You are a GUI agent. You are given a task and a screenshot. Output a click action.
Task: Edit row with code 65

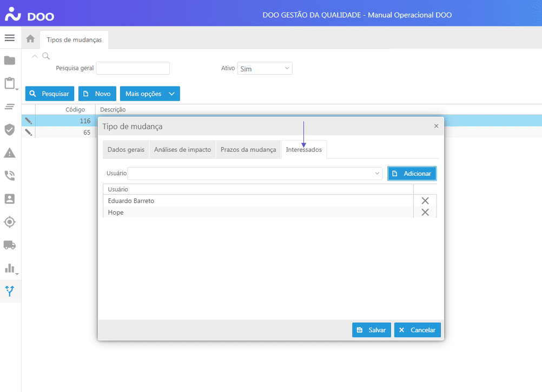coord(29,132)
